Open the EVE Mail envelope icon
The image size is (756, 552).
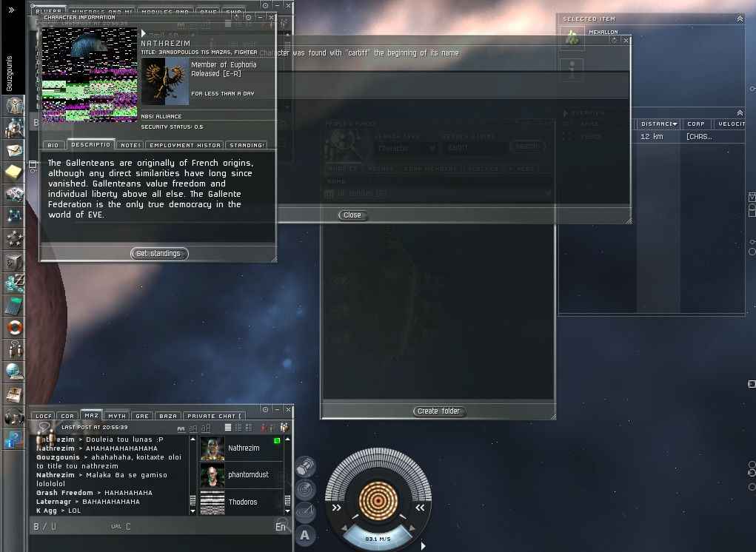click(14, 150)
